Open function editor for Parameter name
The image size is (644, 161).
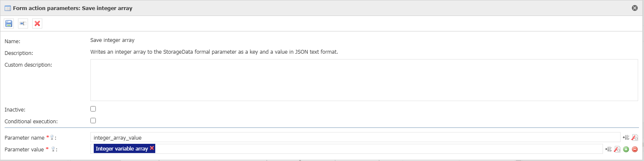click(634, 137)
